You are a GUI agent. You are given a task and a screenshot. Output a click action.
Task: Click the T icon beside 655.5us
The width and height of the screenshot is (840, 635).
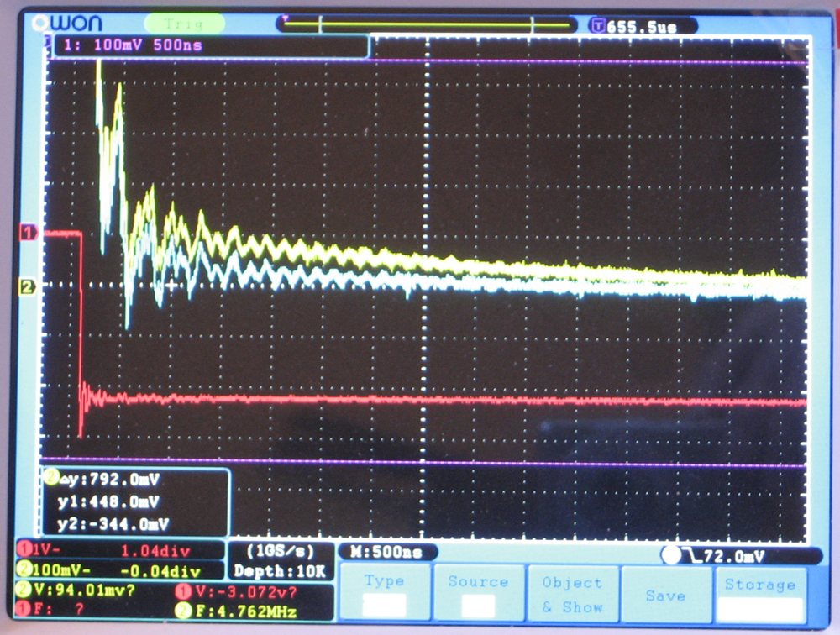[598, 26]
